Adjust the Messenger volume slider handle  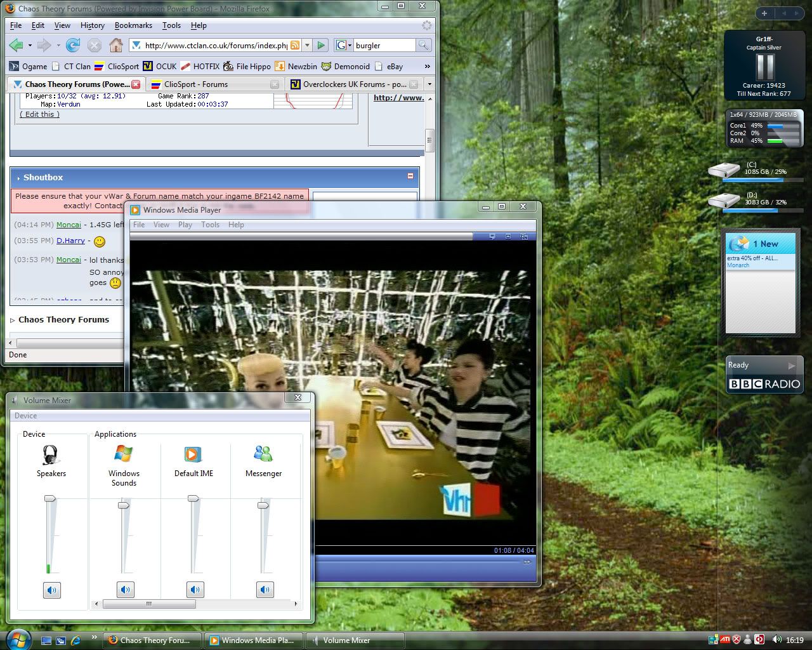pyautogui.click(x=263, y=505)
